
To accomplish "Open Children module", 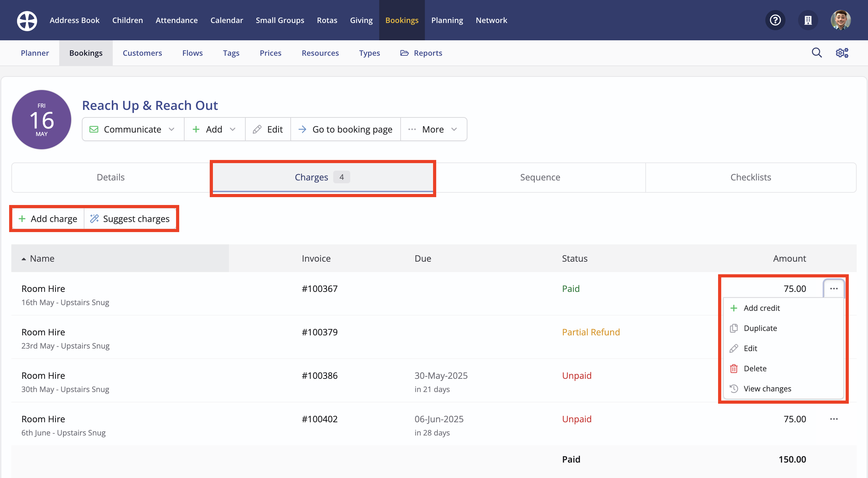I will 127,20.
